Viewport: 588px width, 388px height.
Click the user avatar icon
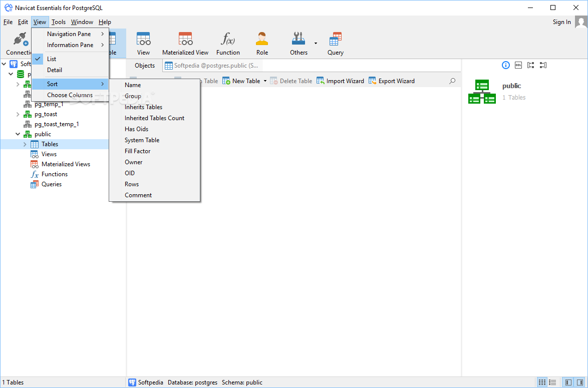[x=581, y=22]
